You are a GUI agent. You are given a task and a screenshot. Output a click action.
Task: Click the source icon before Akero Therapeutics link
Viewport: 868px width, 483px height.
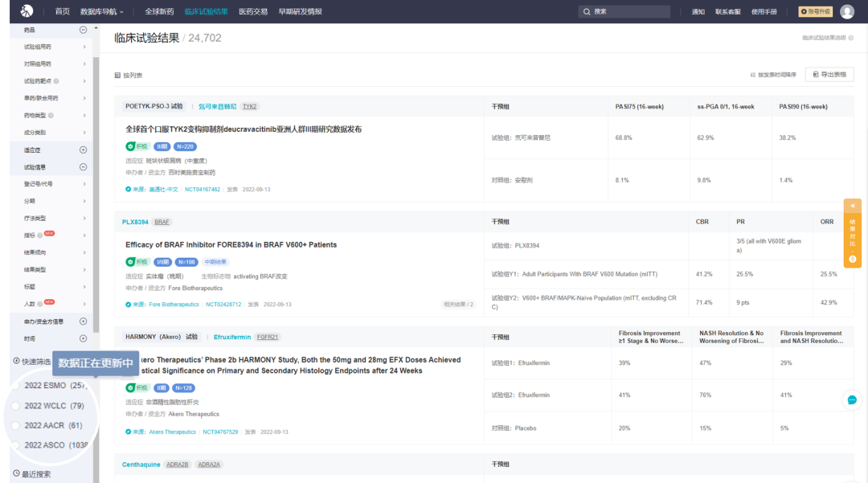(x=129, y=432)
